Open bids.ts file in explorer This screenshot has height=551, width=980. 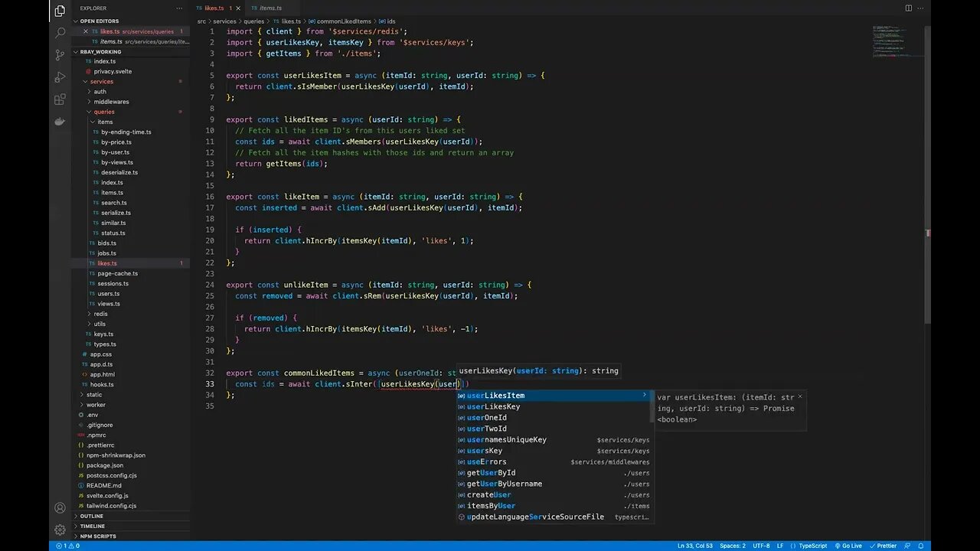tap(106, 243)
